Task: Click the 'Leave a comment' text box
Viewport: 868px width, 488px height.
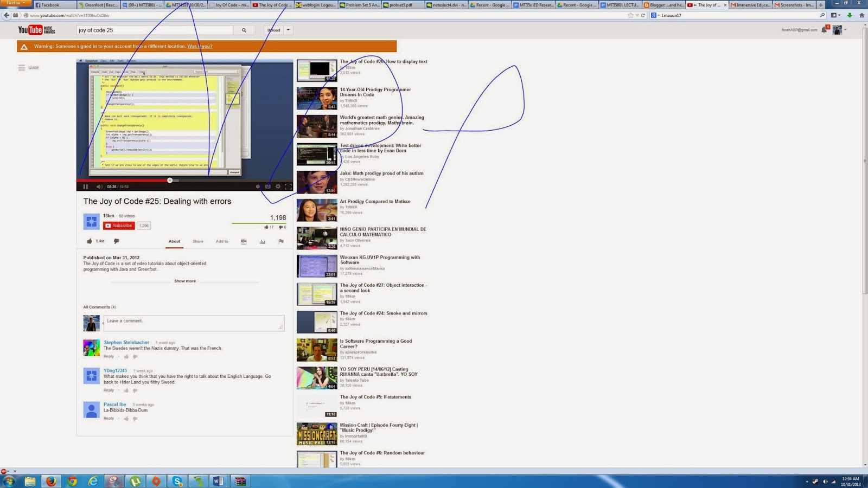Action: pos(194,323)
